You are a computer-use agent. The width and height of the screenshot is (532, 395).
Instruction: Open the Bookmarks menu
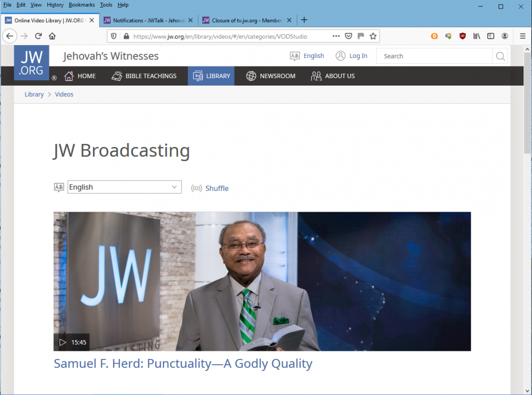point(81,5)
